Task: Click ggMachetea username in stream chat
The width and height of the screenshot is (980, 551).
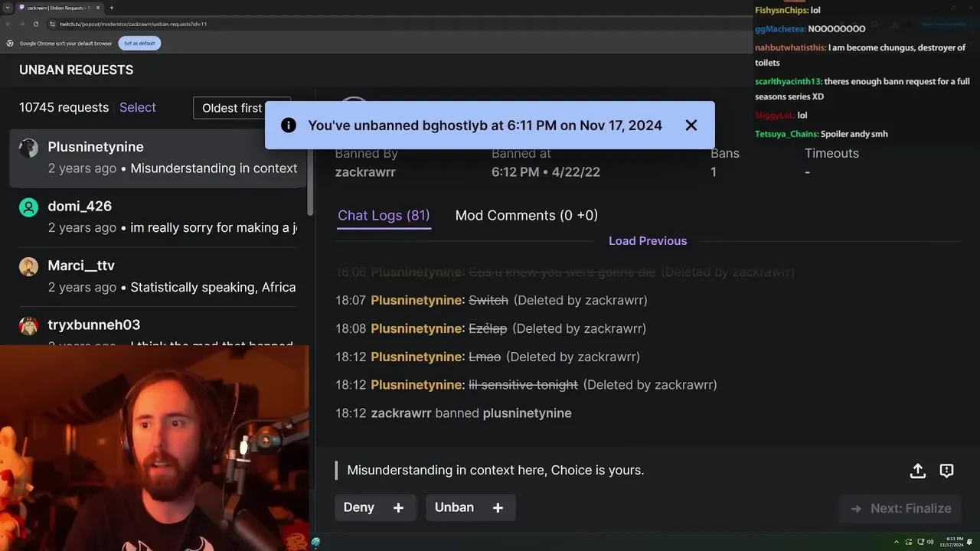Action: tap(779, 29)
